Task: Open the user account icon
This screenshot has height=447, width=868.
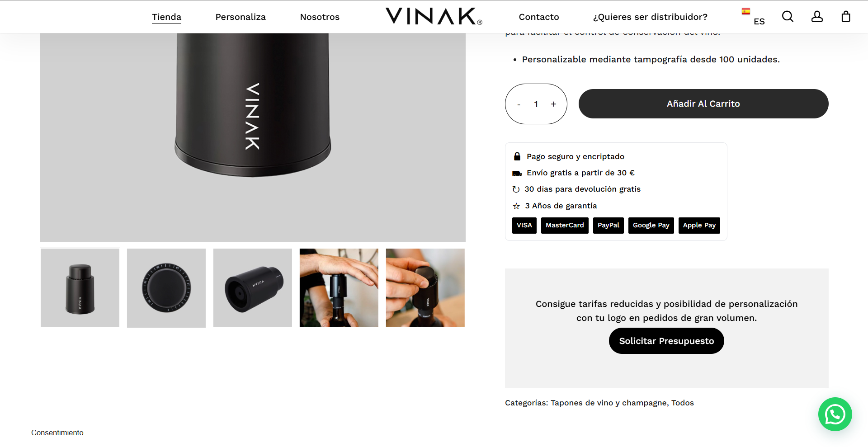Action: [817, 17]
